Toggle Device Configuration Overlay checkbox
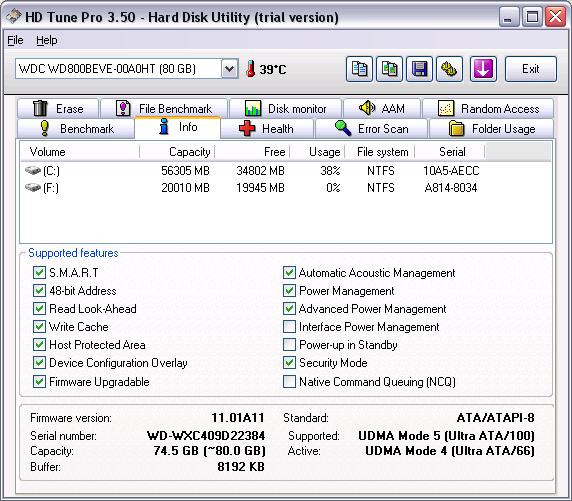Viewport: 572px width, 501px height. (x=39, y=362)
